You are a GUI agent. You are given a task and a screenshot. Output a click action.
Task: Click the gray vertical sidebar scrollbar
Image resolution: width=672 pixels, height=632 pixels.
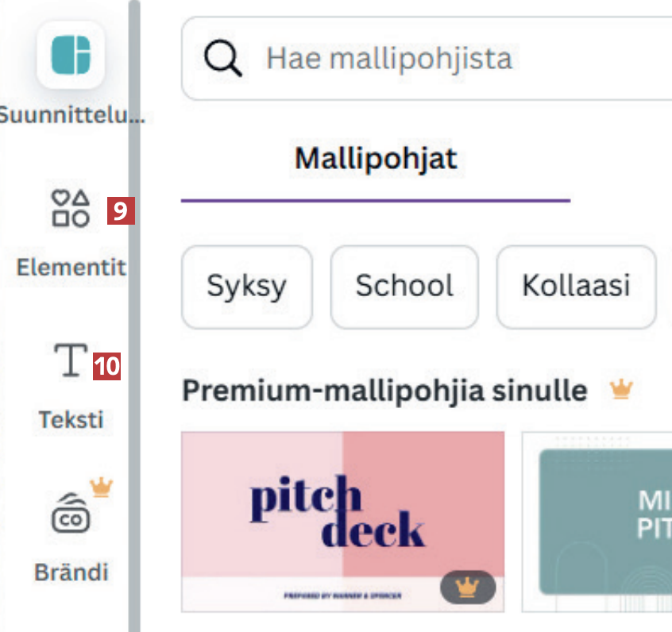click(x=134, y=318)
